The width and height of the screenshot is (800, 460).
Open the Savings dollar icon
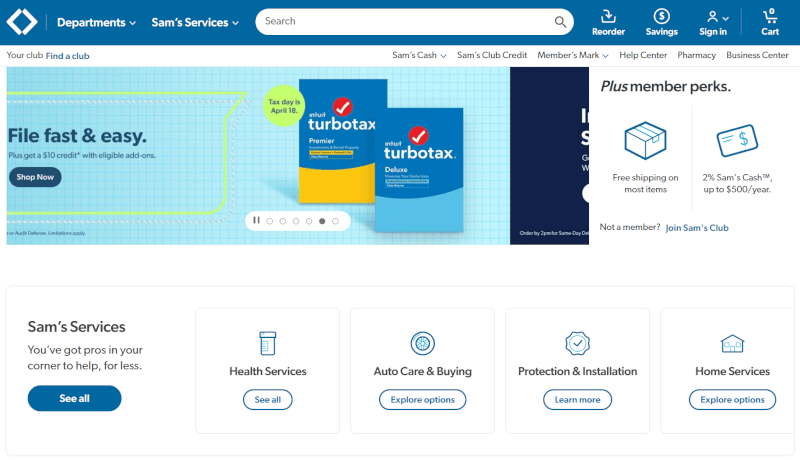click(x=661, y=16)
